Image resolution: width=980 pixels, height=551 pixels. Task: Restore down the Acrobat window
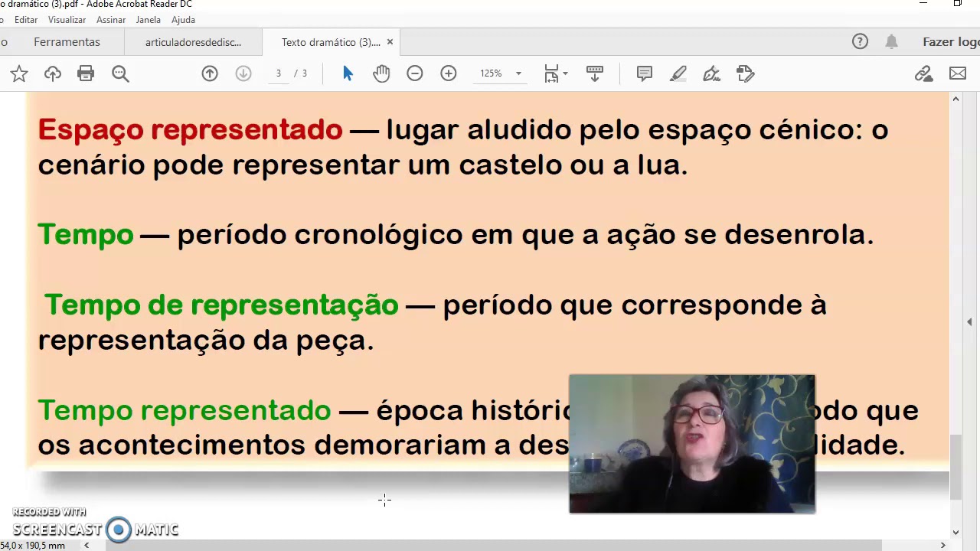958,4
